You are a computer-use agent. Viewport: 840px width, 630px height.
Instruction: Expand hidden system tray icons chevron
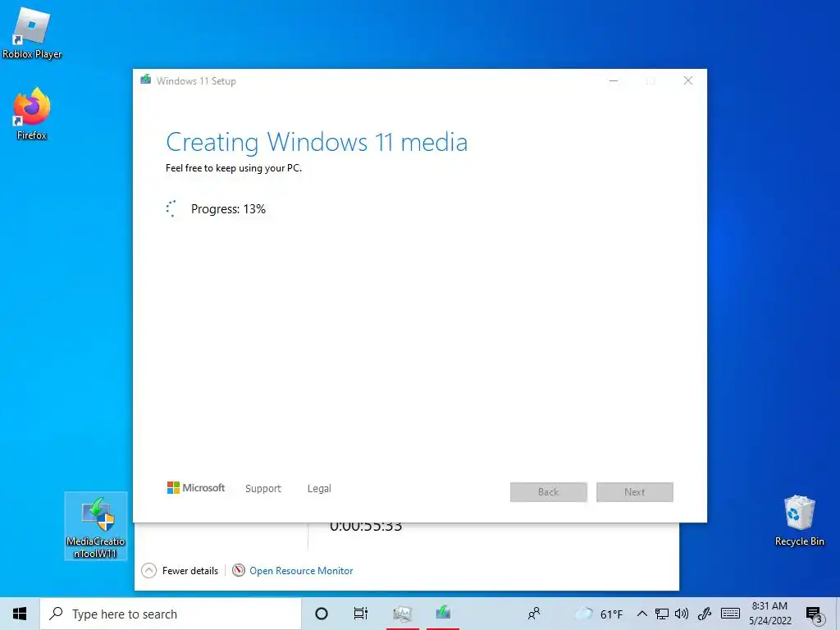[641, 614]
